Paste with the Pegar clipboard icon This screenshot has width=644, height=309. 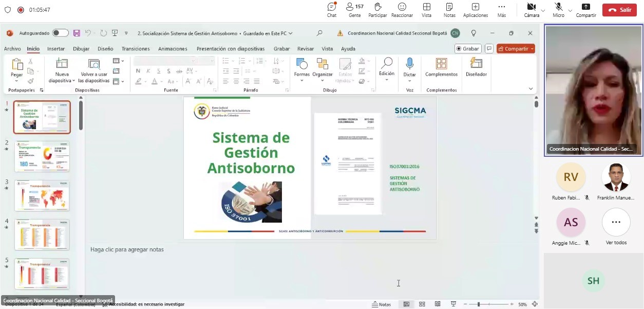click(17, 64)
